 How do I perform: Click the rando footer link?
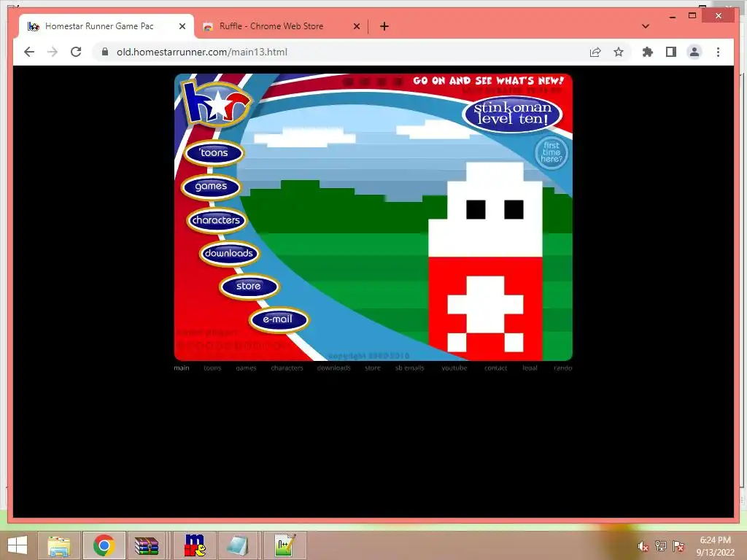point(562,367)
